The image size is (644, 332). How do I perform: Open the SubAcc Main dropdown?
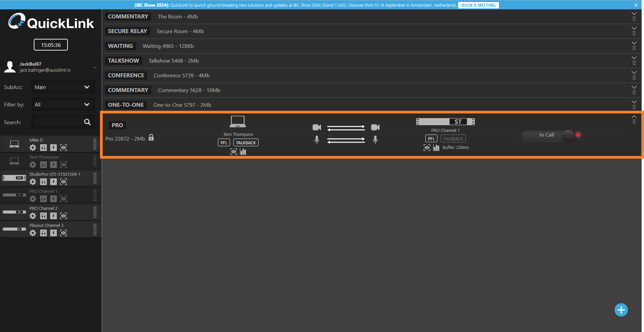[x=63, y=87]
